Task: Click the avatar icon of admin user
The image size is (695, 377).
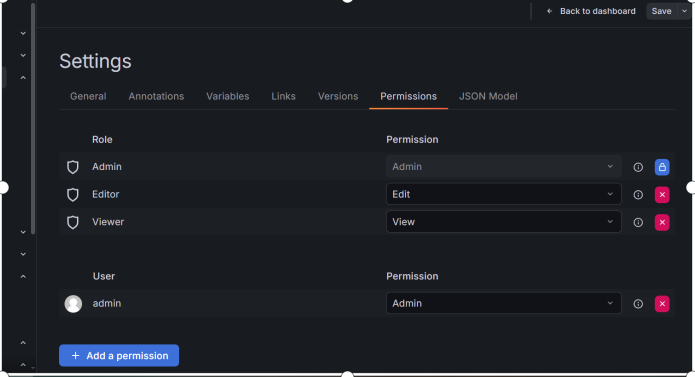Action: point(73,303)
